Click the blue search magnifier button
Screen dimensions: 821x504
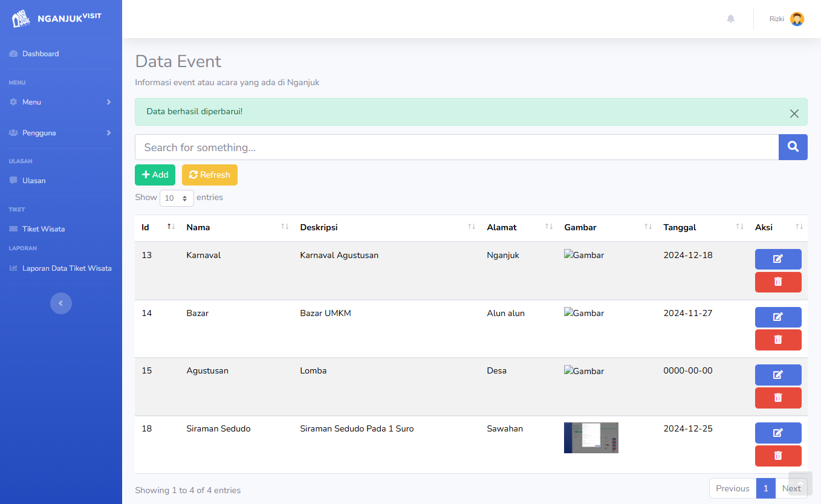[793, 147]
